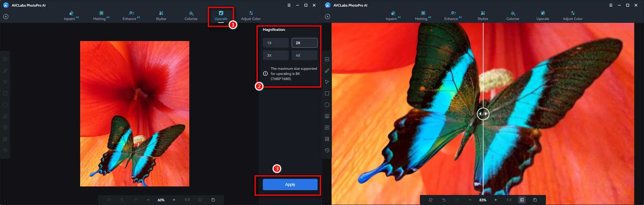Screen dimensions: 644x205
Task: Click redo arrow in right window toolbar
Action: pyautogui.click(x=457, y=200)
